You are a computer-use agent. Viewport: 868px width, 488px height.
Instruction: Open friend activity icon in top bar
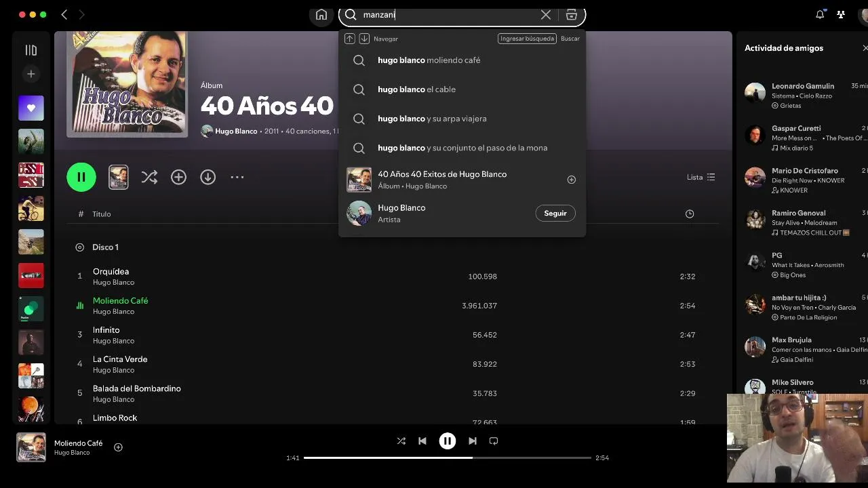coord(841,14)
